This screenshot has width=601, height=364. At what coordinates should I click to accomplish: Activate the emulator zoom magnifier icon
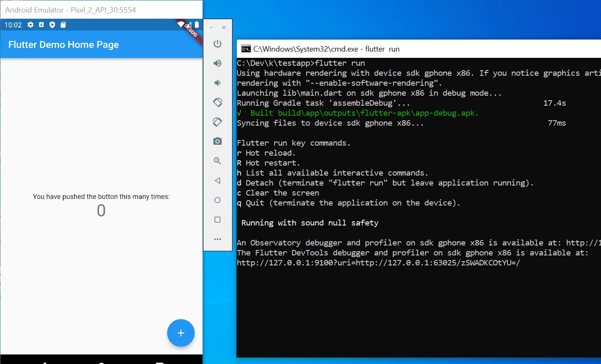pos(218,161)
